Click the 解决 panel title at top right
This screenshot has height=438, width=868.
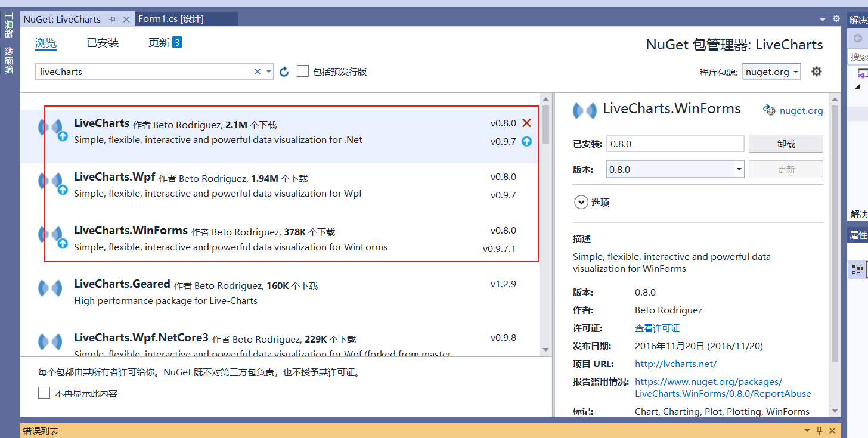(858, 19)
